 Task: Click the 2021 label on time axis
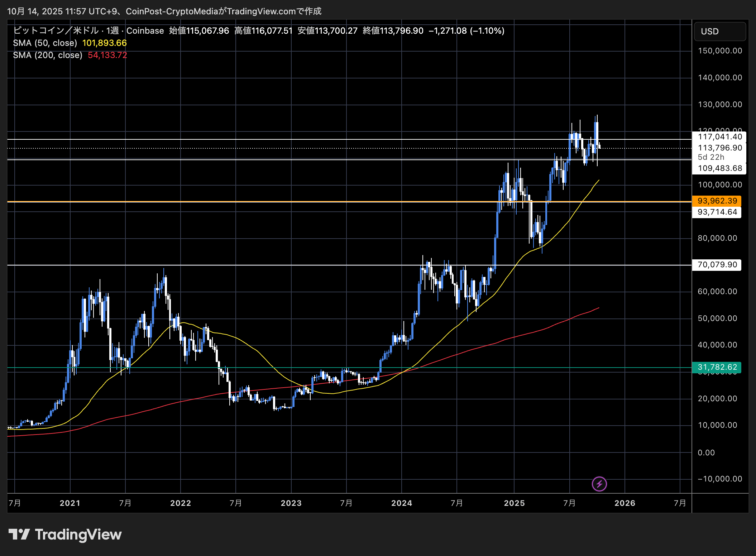[70, 503]
